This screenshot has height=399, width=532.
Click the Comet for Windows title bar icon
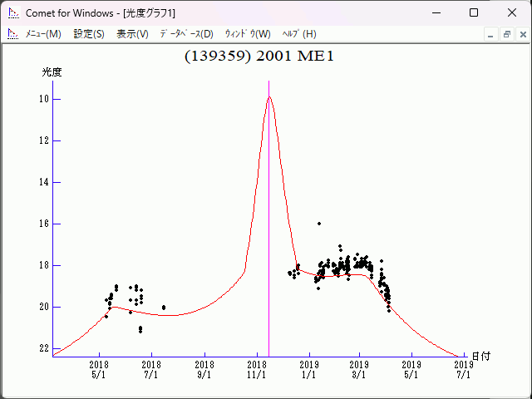(13, 12)
